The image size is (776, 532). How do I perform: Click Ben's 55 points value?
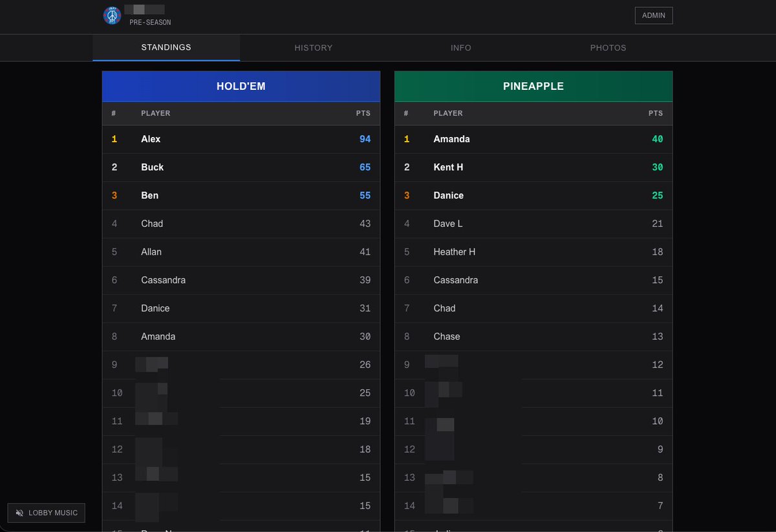coord(365,195)
